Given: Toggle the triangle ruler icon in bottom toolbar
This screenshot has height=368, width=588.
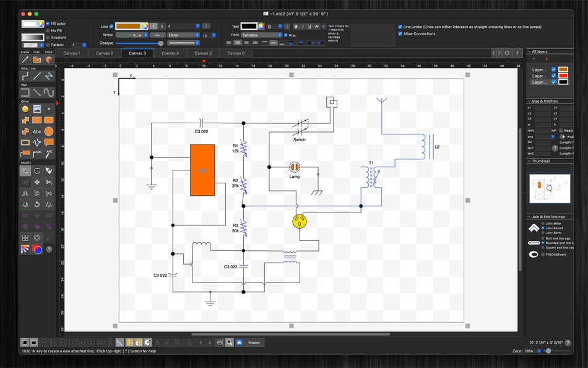Looking at the screenshot, I should (x=119, y=343).
